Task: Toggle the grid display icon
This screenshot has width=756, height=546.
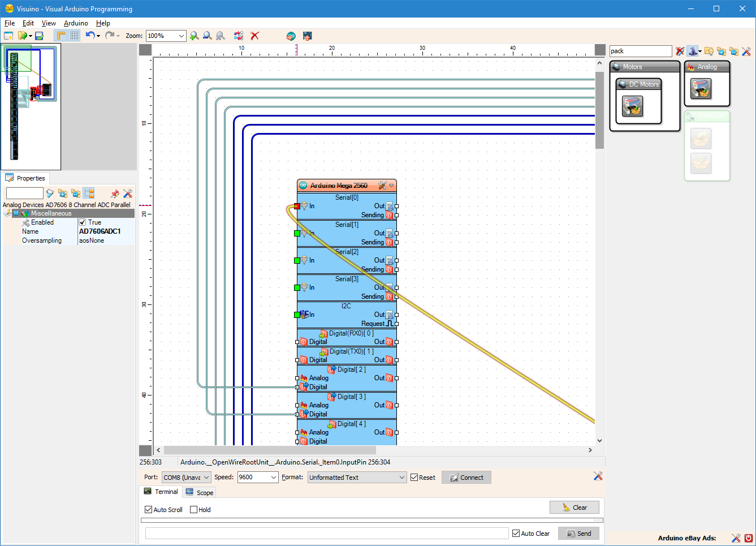Action: (x=74, y=35)
